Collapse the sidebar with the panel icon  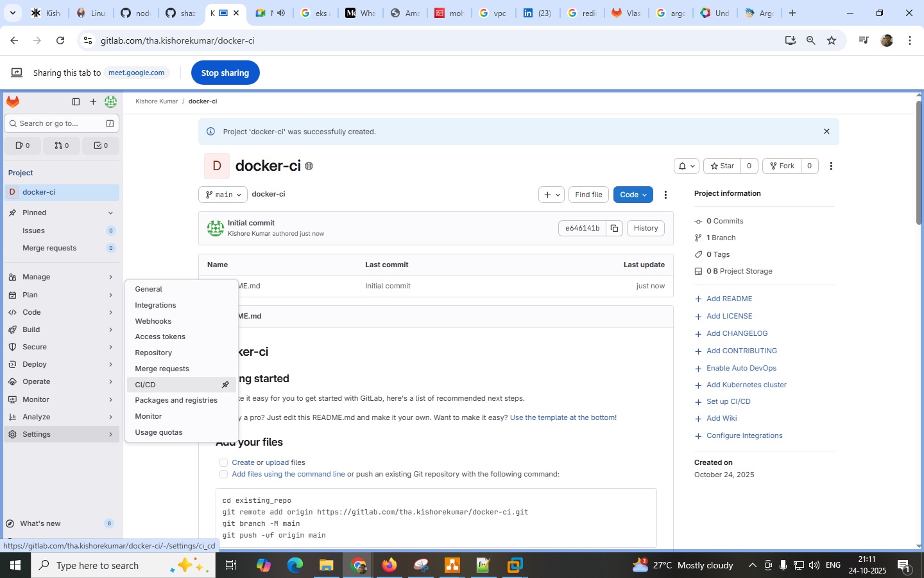76,101
